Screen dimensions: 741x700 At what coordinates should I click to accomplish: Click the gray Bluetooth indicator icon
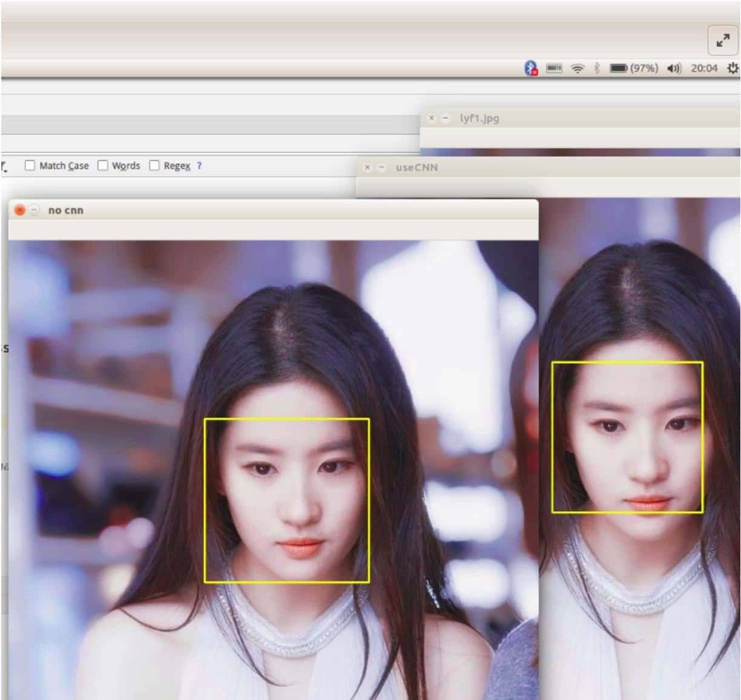coord(596,68)
